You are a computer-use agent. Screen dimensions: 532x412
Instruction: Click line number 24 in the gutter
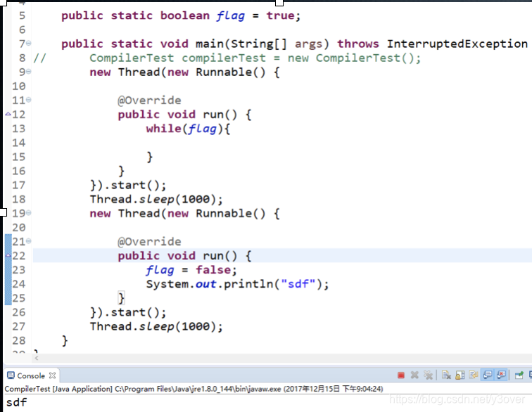pos(19,284)
